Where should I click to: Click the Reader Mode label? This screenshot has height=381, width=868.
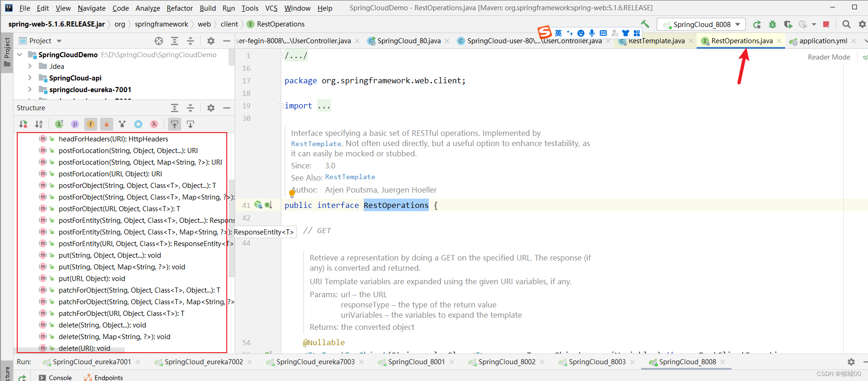pyautogui.click(x=829, y=57)
